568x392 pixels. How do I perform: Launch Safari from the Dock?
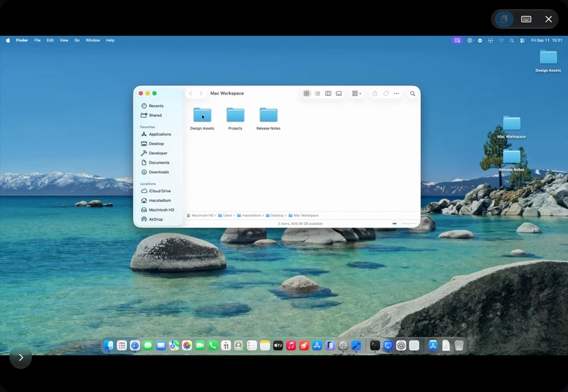click(135, 345)
